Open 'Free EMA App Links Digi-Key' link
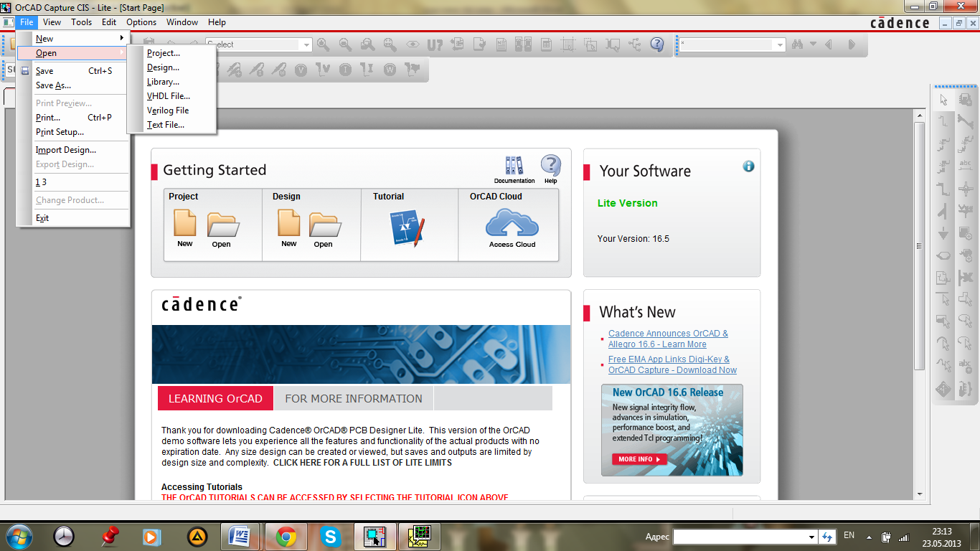This screenshot has height=551, width=980. click(x=672, y=364)
